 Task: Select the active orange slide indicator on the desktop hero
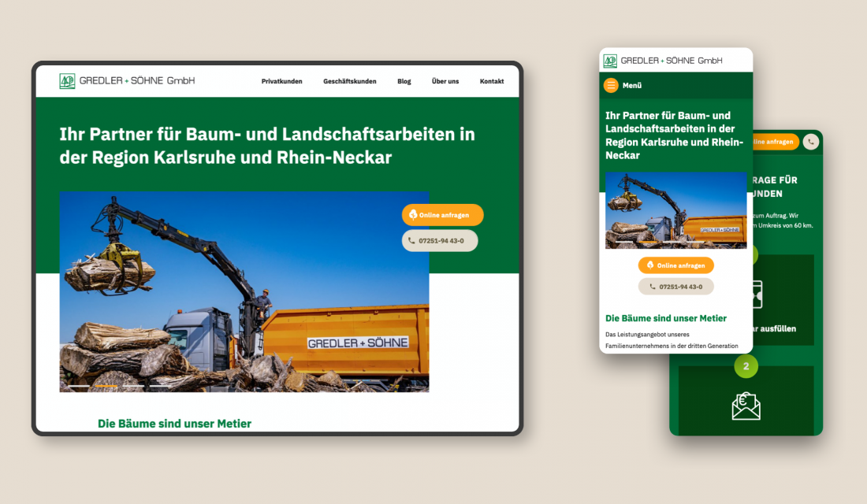click(106, 386)
